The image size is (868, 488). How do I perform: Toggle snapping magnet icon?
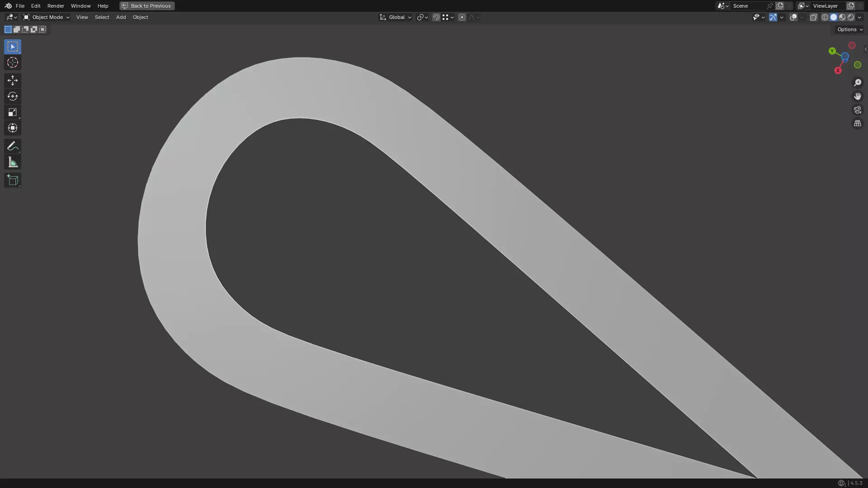(436, 17)
